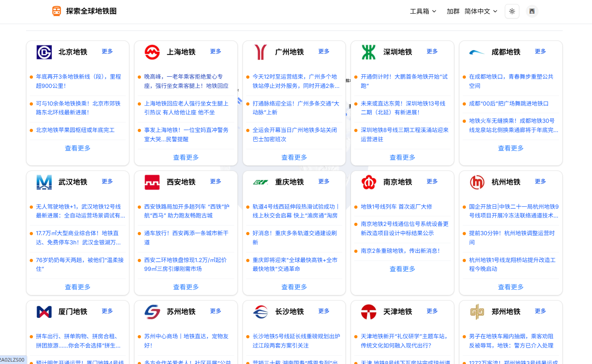Screen dimensions: 592x364
Task: Click the 探索全球地铁图 site title
Action: (x=91, y=11)
